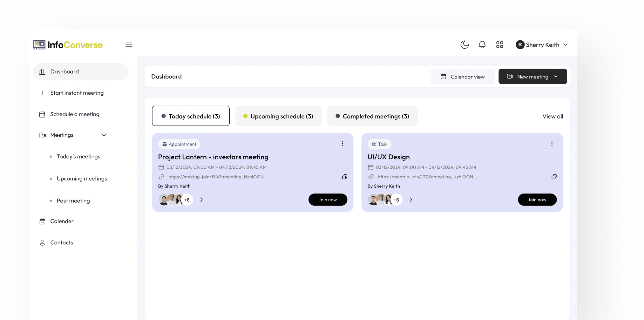This screenshot has width=644, height=320.
Task: Click the Task tag label
Action: (379, 144)
